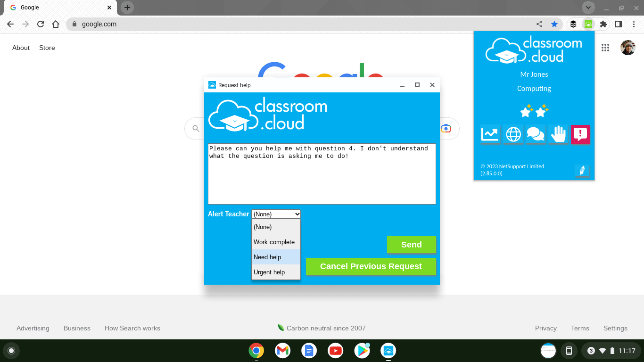Viewport: 644px width, 362px height.
Task: Click the virtual desk thumbnail on shelf
Action: coord(548,351)
